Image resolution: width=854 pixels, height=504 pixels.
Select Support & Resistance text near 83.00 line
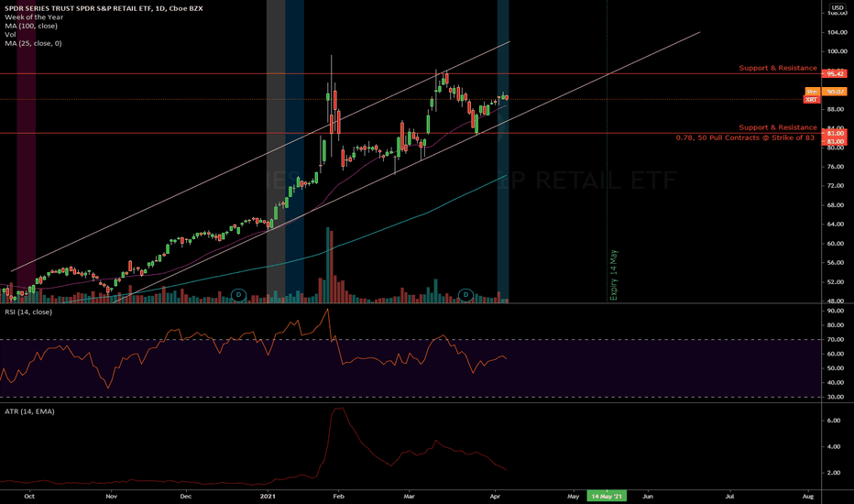(778, 127)
